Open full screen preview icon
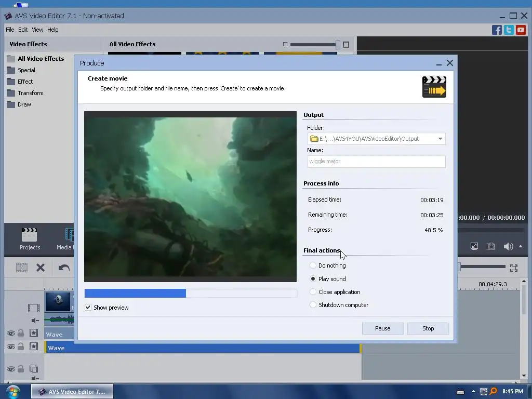Image resolution: width=532 pixels, height=399 pixels. point(474,246)
